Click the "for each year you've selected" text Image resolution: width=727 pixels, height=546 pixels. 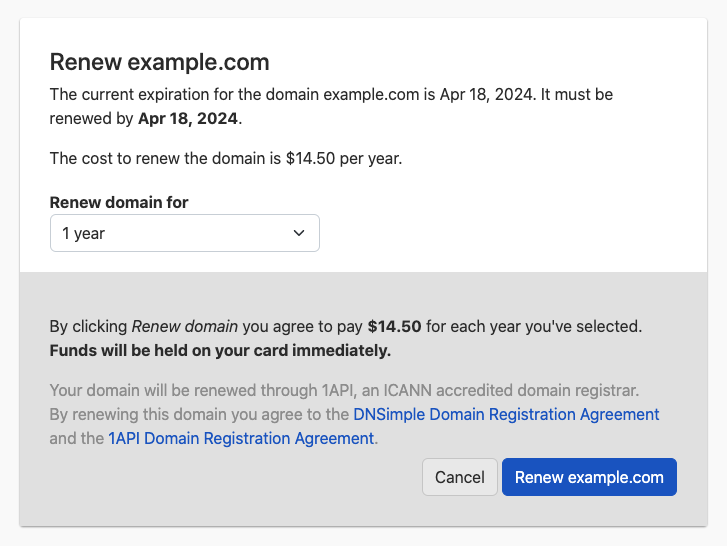pyautogui.click(x=533, y=326)
